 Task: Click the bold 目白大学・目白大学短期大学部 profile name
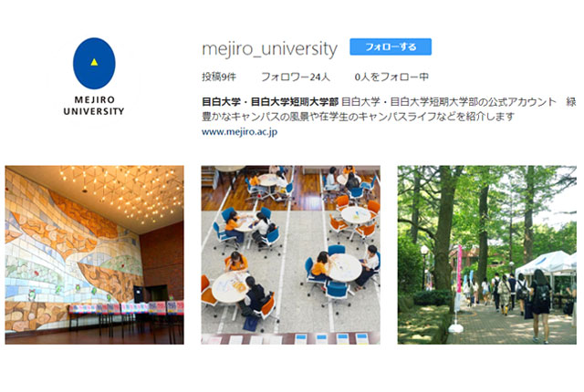pos(270,101)
